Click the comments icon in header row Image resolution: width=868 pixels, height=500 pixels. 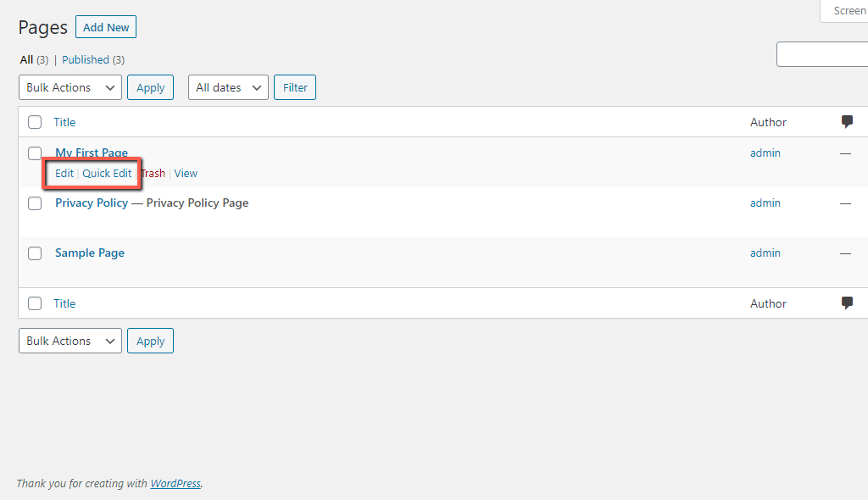pos(847,121)
